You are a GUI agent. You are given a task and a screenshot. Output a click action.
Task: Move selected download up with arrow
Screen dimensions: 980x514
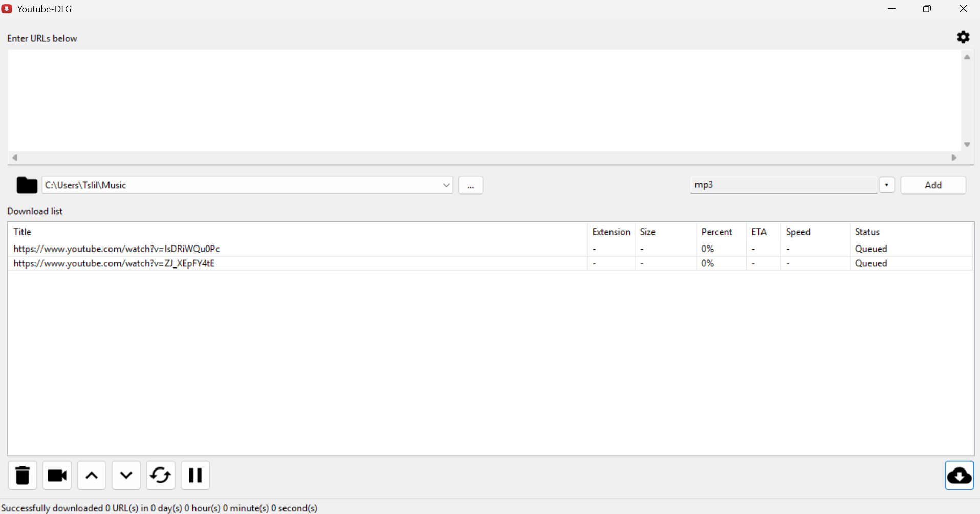tap(92, 476)
